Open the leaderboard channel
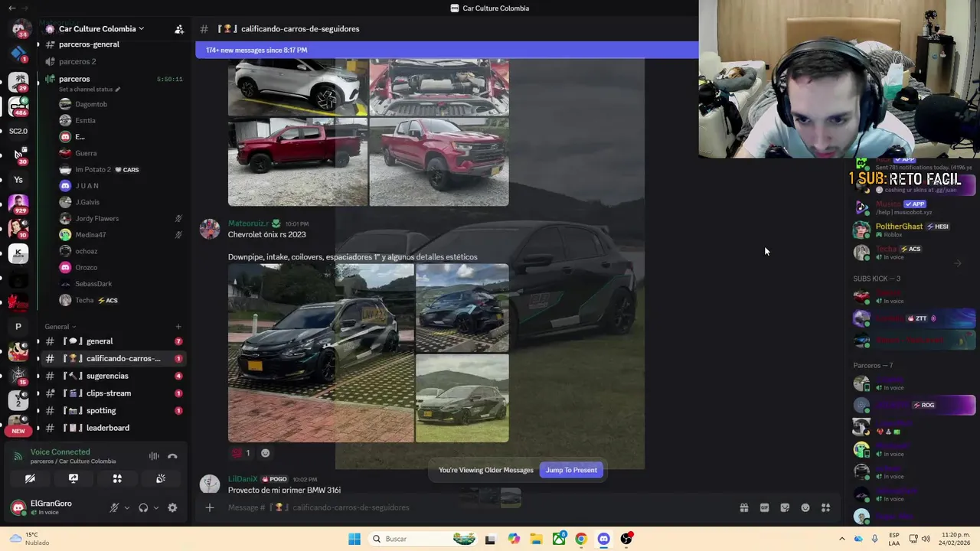 point(113,428)
